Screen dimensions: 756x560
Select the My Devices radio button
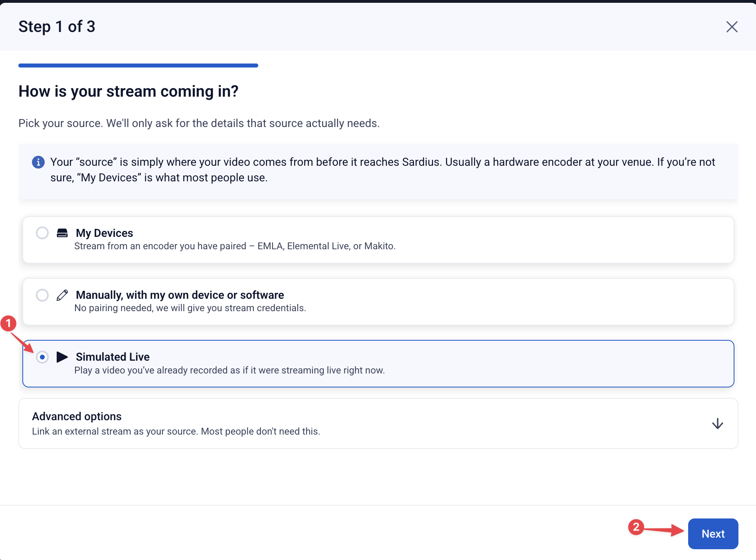point(42,233)
